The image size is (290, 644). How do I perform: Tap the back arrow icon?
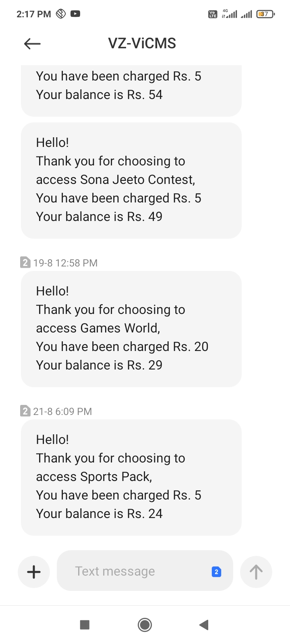(x=32, y=43)
